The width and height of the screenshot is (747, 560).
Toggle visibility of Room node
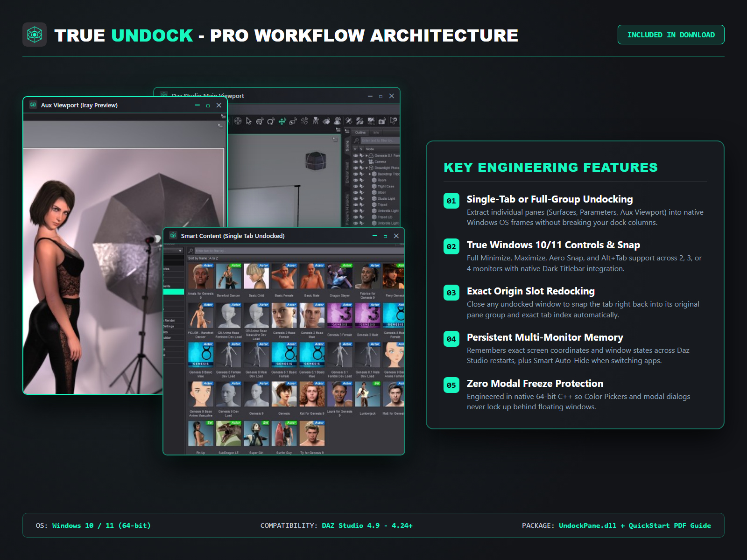(355, 180)
